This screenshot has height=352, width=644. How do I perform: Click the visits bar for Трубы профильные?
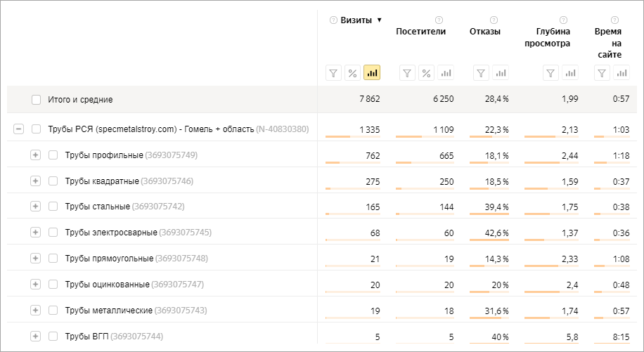(353, 163)
